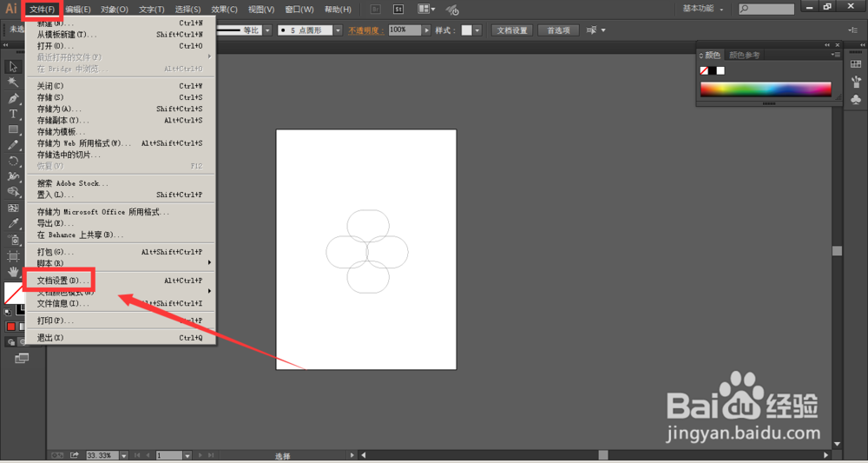Select the Mesh tool
This screenshot has width=868, height=463.
tap(13, 208)
